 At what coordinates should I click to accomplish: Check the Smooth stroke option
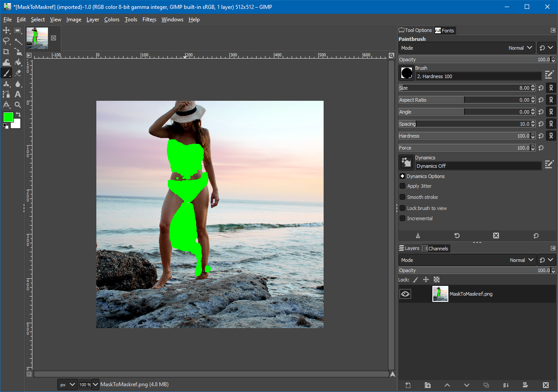[403, 197]
